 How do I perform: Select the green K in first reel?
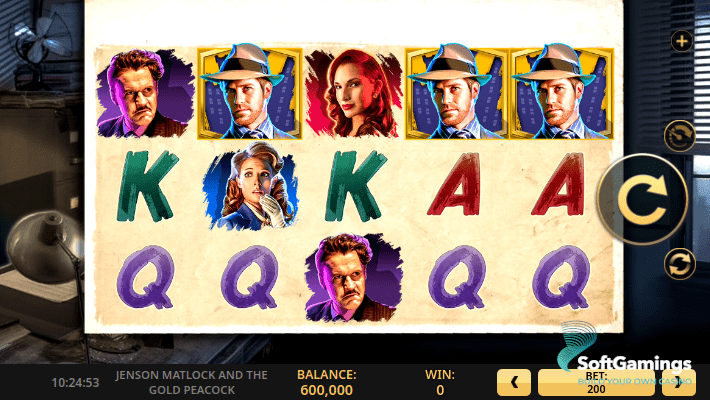coord(146,186)
